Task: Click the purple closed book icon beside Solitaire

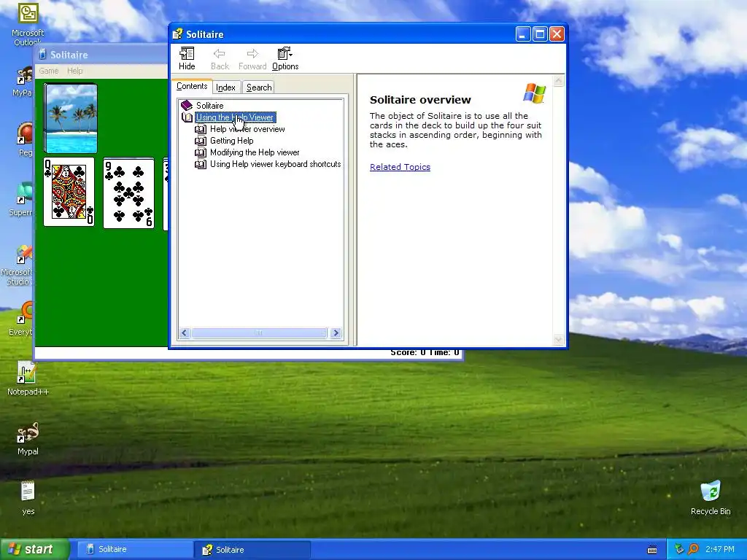Action: point(187,105)
